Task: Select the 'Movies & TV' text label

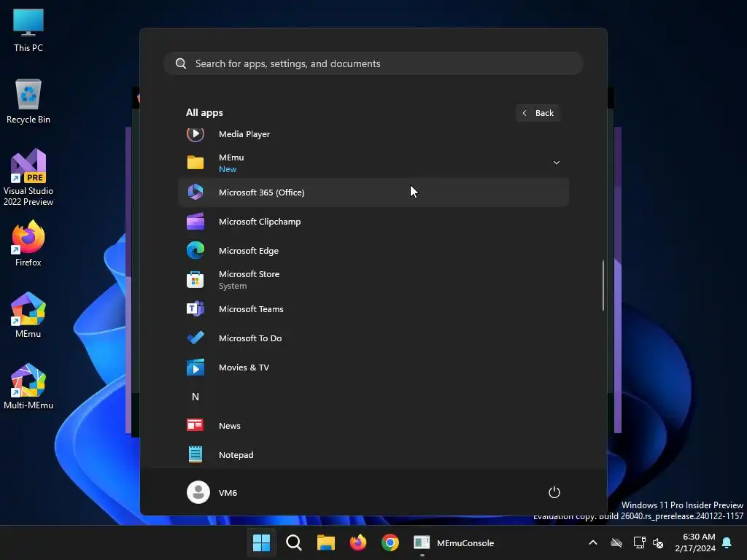Action: pyautogui.click(x=244, y=367)
